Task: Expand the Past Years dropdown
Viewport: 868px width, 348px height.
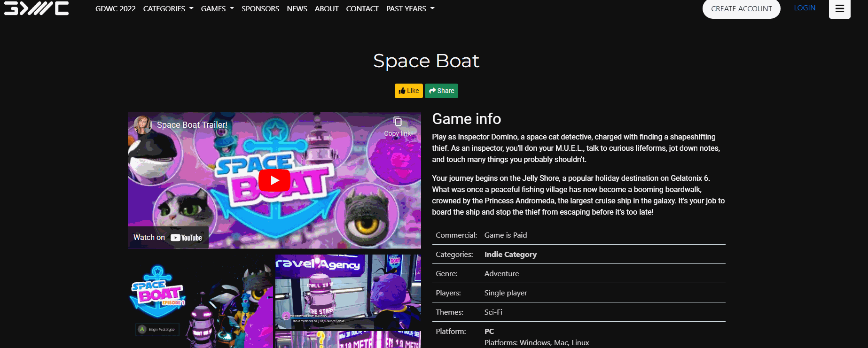Action: tap(410, 8)
